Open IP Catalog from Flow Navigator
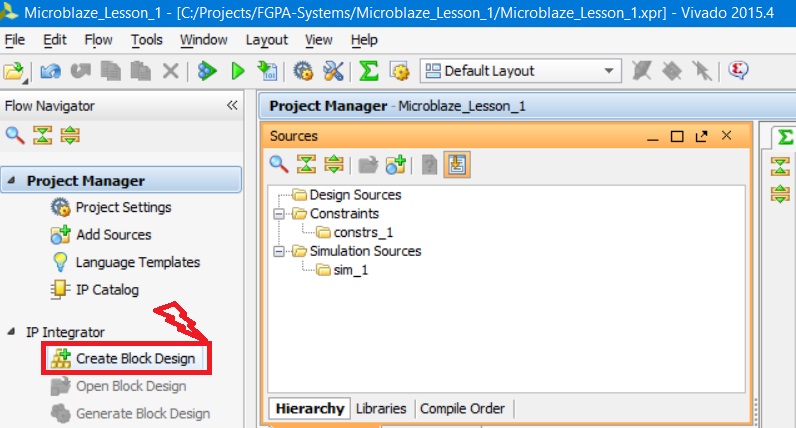The height and width of the screenshot is (428, 796). pos(107,290)
